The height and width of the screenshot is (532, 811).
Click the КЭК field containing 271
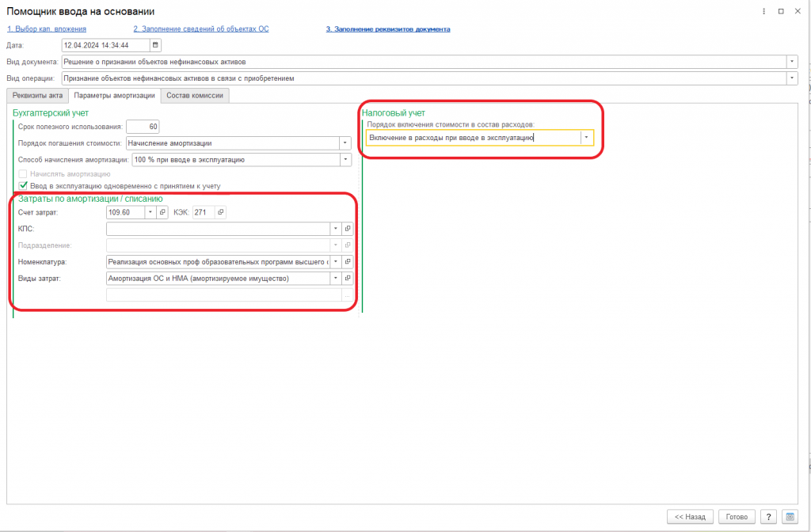point(204,212)
